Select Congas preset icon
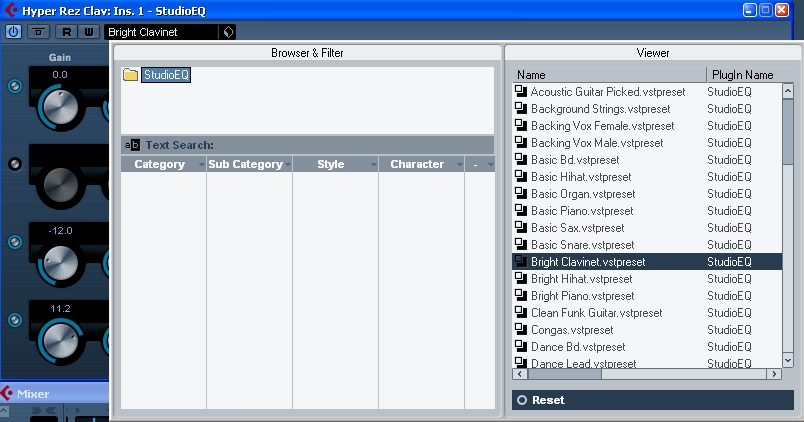This screenshot has height=422, width=804. [521, 330]
